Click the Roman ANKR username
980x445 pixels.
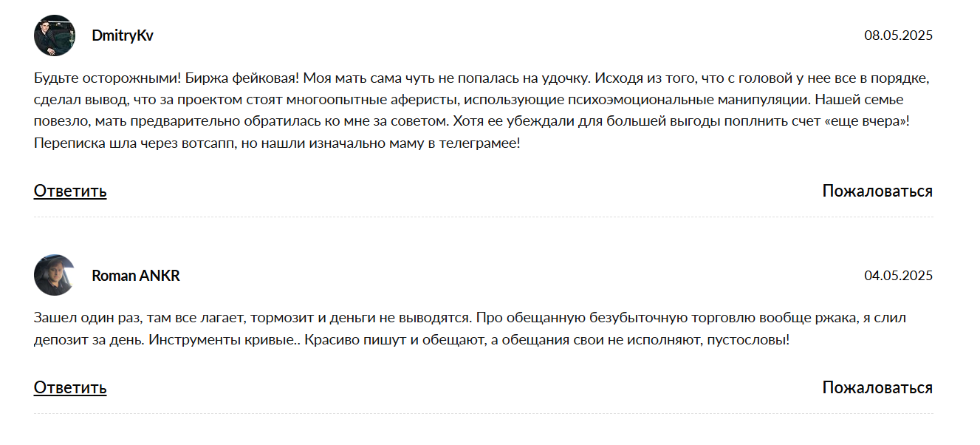click(136, 276)
